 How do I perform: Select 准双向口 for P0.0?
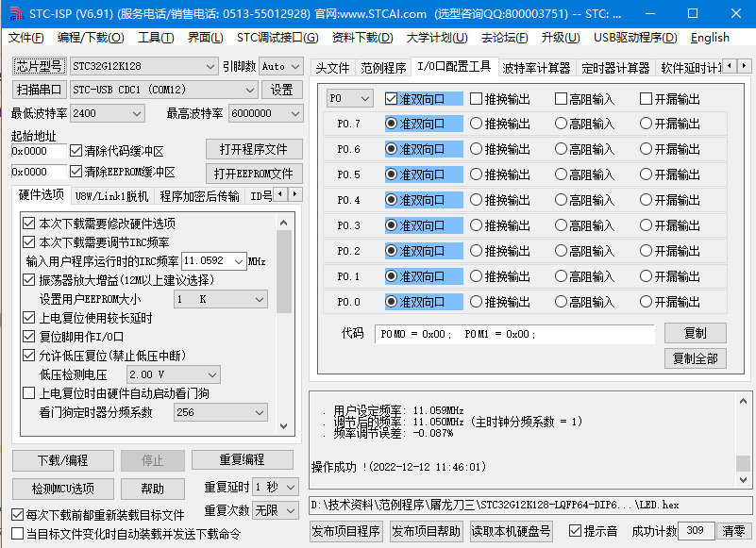[x=424, y=302]
